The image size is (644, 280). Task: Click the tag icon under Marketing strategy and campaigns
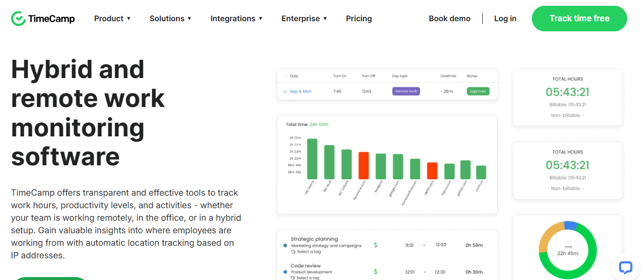click(x=293, y=252)
